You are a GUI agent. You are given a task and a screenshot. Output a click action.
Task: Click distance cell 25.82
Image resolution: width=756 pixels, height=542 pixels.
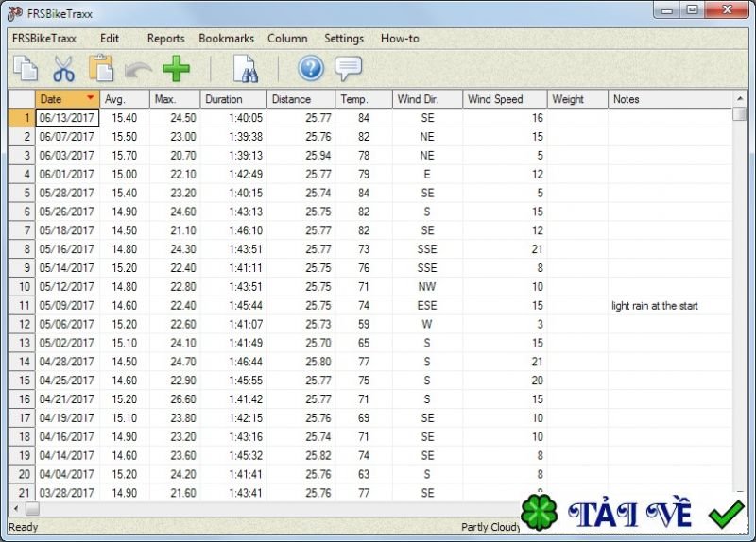tap(301, 455)
